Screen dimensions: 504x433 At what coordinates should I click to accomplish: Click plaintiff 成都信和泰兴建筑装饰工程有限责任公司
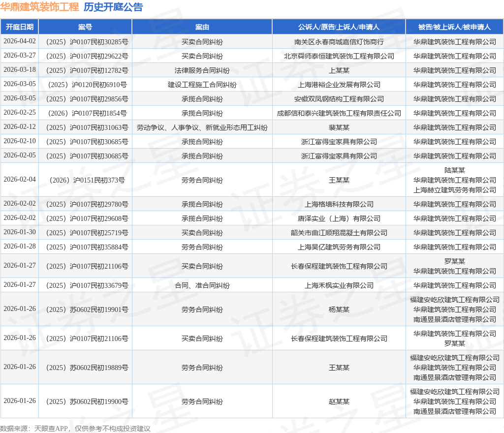(339, 113)
